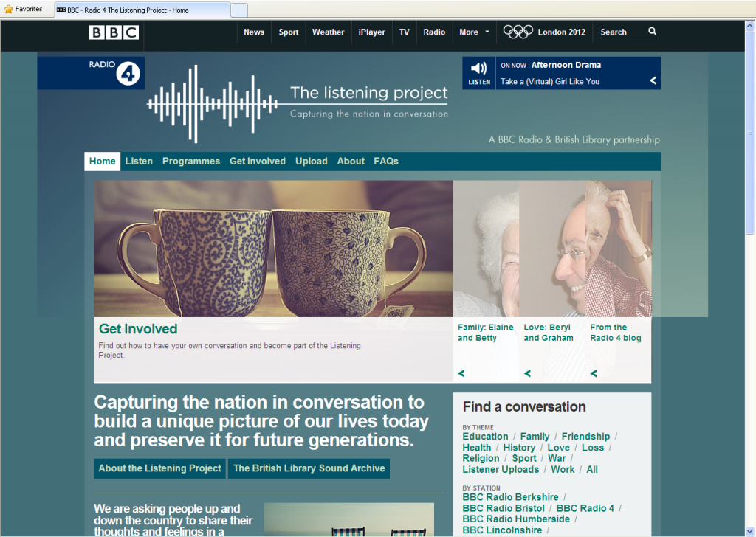Click the Olympic rings icon

point(518,32)
